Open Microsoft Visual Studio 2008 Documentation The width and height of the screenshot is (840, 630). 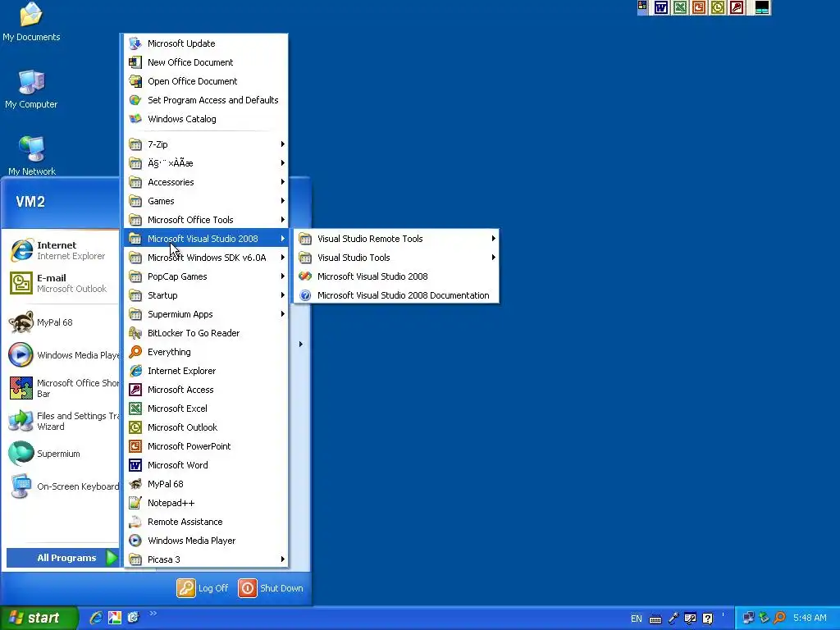(x=396, y=295)
